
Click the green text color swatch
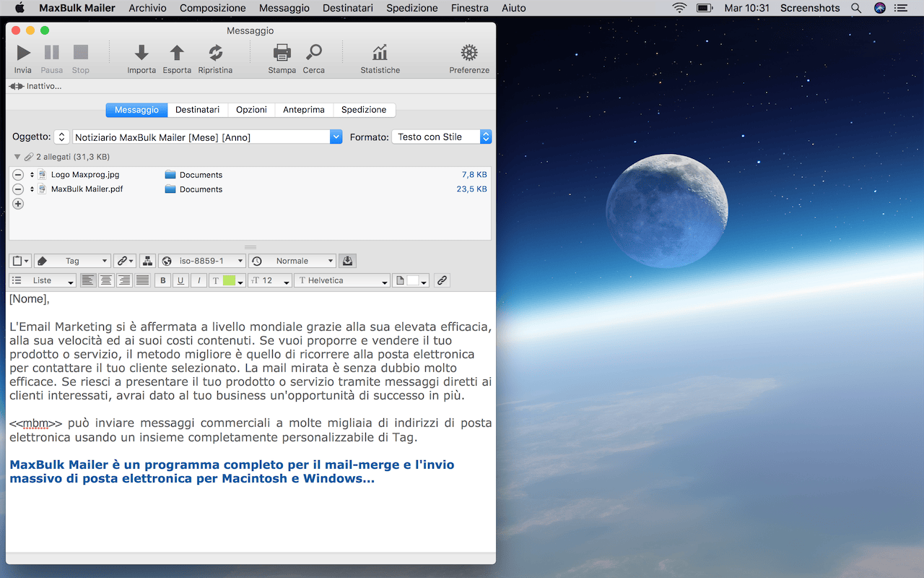(229, 280)
